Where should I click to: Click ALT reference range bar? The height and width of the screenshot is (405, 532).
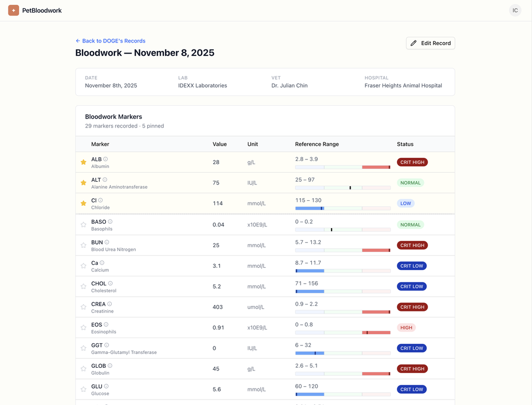click(343, 188)
